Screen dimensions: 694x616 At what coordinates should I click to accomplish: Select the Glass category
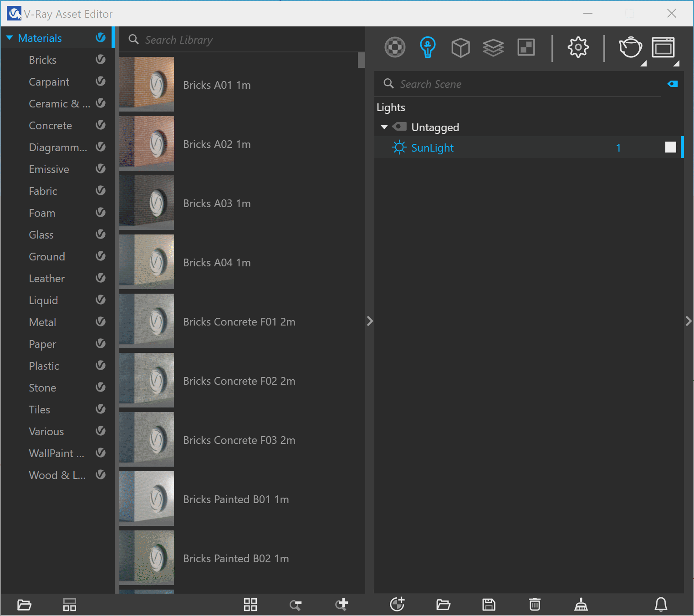(41, 235)
